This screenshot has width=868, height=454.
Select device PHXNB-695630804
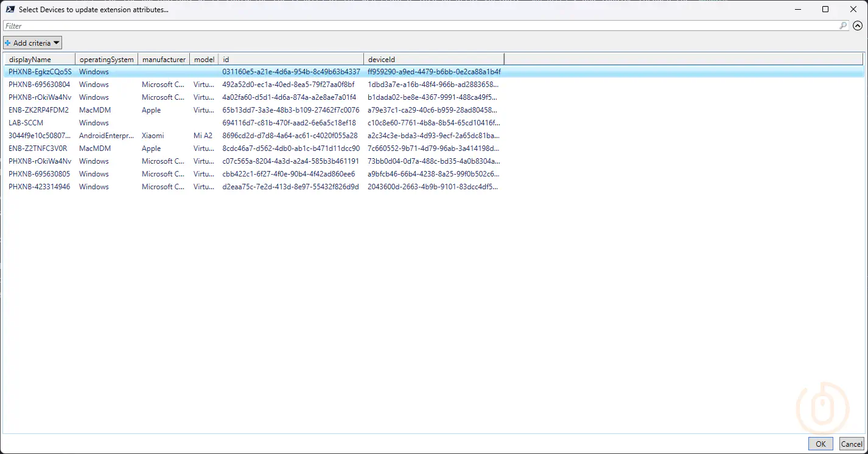point(39,85)
